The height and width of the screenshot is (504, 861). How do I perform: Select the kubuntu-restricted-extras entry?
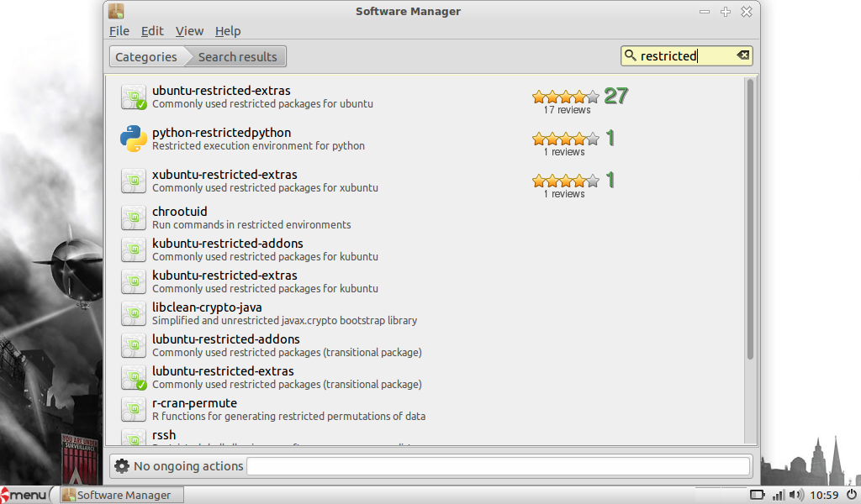[425, 281]
